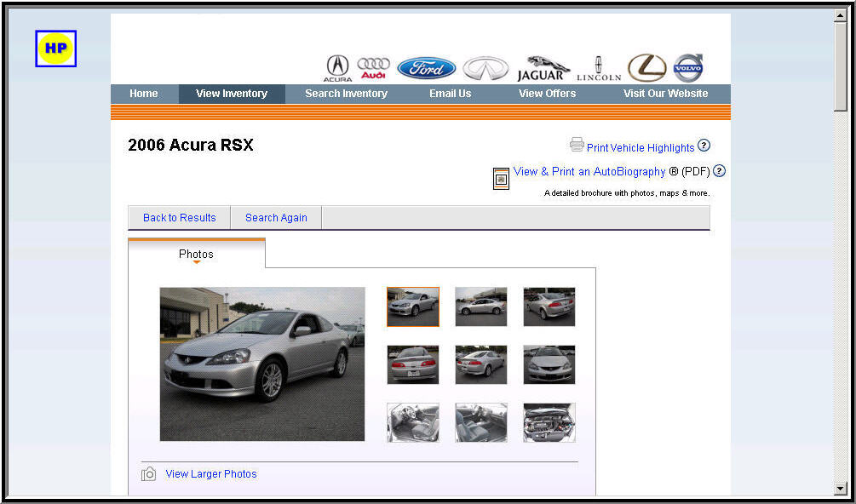Switch to the Photos tab
The width and height of the screenshot is (856, 504).
click(x=197, y=255)
